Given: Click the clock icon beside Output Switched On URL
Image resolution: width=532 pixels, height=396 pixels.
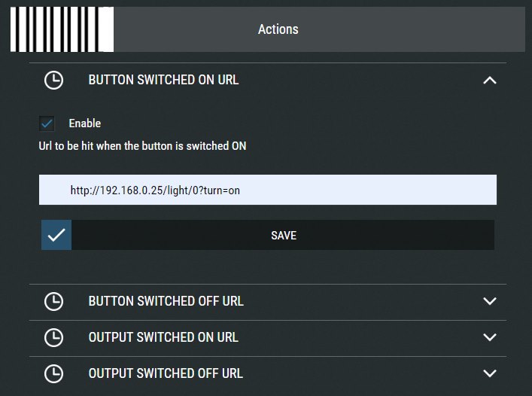Looking at the screenshot, I should [x=53, y=337].
